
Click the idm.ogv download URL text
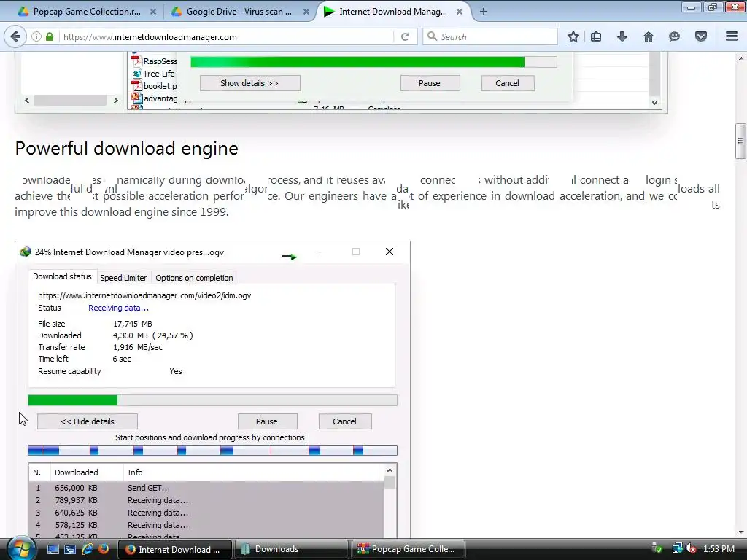click(x=144, y=295)
